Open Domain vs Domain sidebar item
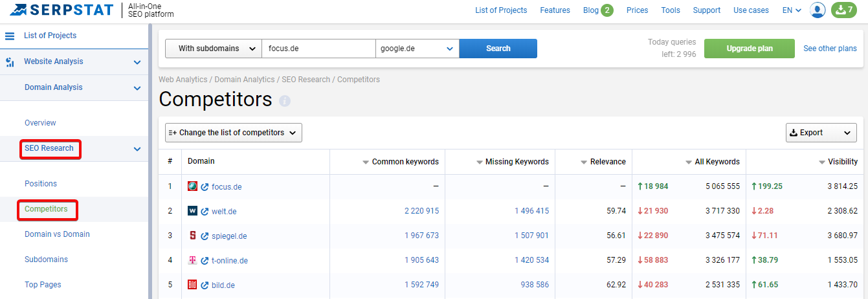The image size is (868, 299). (57, 234)
